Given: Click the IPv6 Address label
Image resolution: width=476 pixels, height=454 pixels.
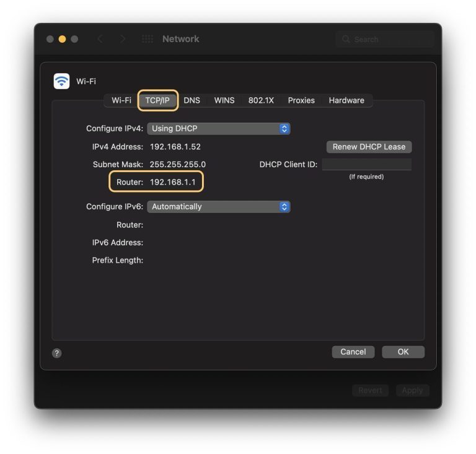Looking at the screenshot, I should click(x=118, y=243).
